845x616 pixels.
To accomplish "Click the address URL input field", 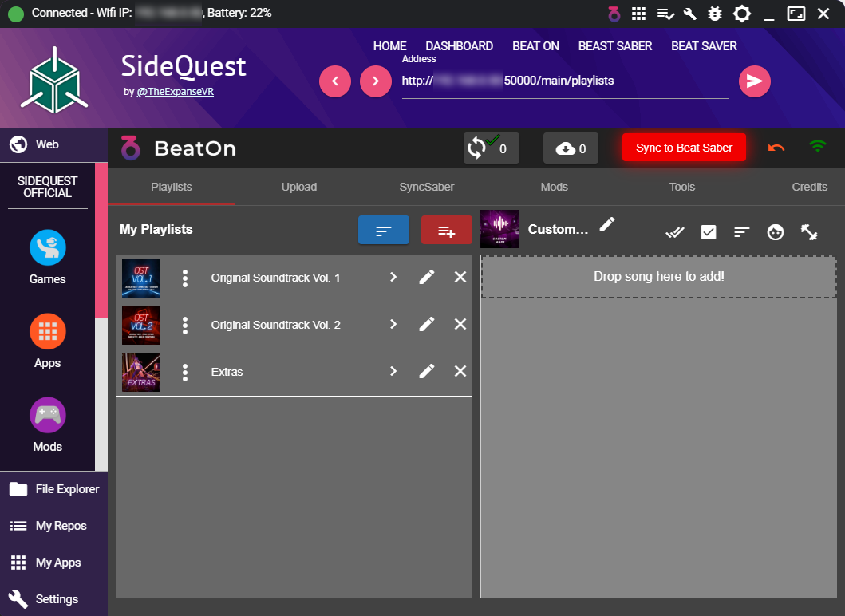I will (x=565, y=81).
